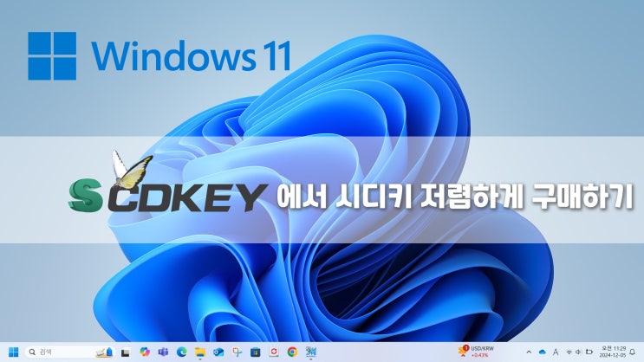644x362 pixels.
Task: Open battery status tray icon
Action: pyautogui.click(x=589, y=352)
